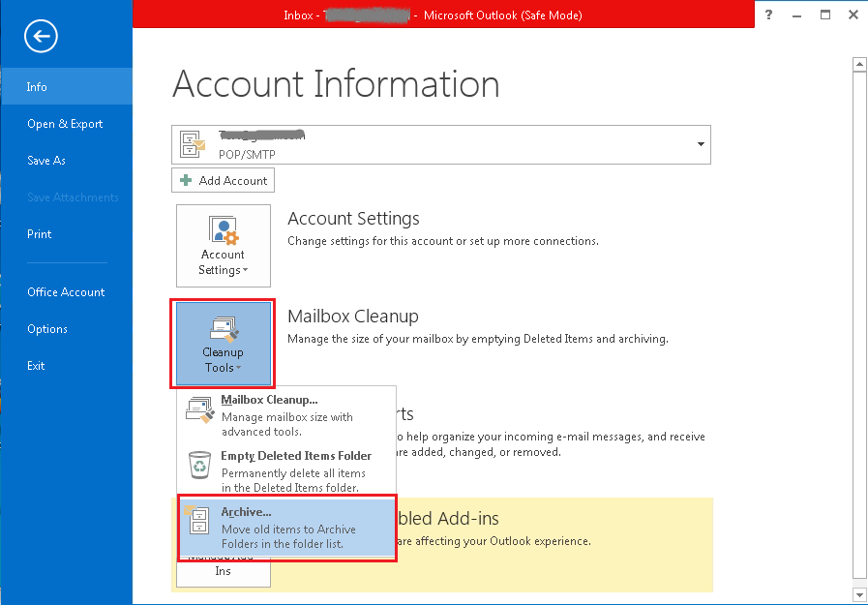Click the green plus icon on Add Account
Image resolution: width=868 pixels, height=605 pixels.
pos(186,180)
